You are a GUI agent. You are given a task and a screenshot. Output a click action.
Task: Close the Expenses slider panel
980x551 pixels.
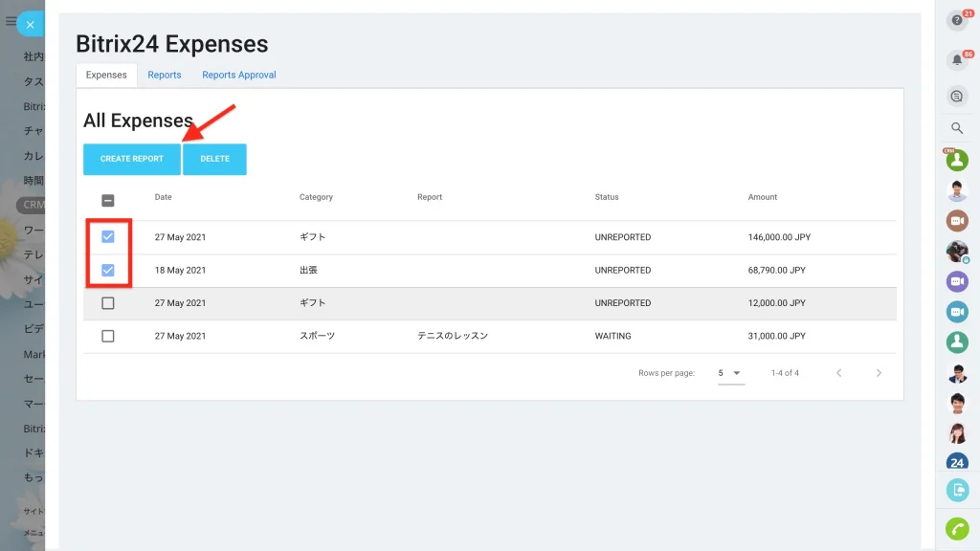point(30,25)
